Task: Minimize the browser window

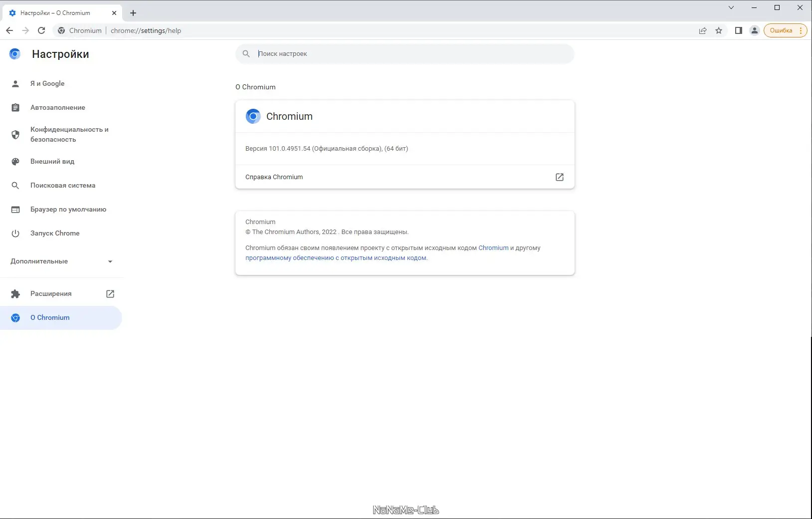Action: click(x=754, y=7)
